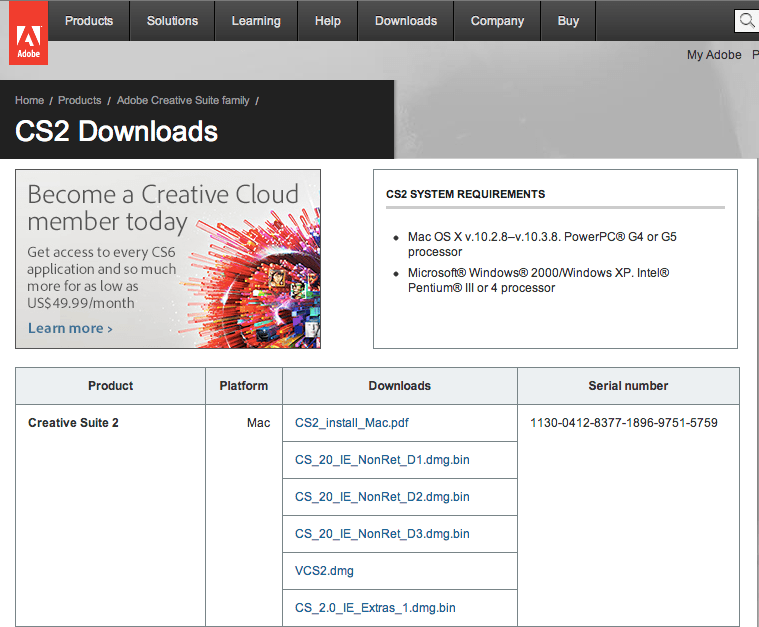This screenshot has height=627, width=759.
Task: Click Adobe Creative Suite family breadcrumb
Action: pyautogui.click(x=183, y=100)
